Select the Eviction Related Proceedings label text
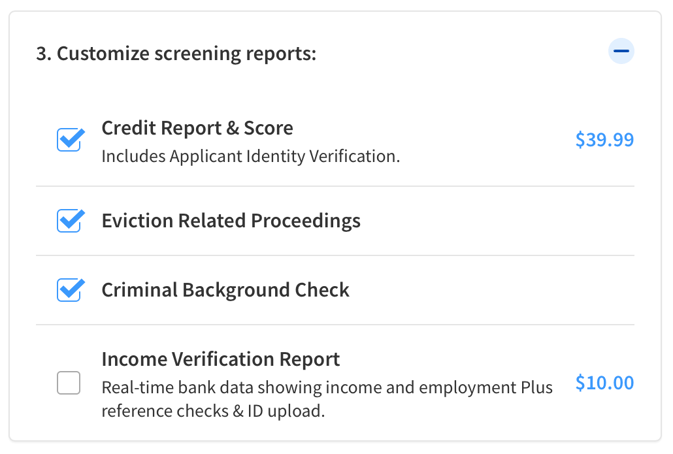 (x=231, y=221)
